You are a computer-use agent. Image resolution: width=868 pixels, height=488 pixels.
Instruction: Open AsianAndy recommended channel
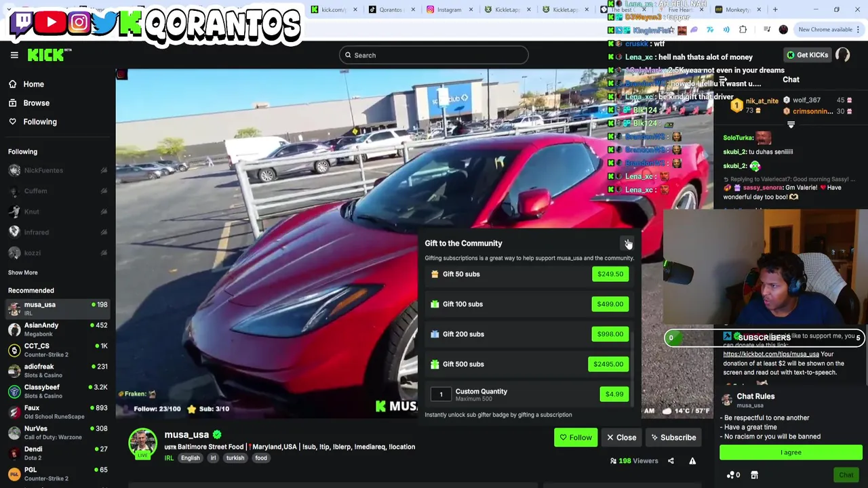click(58, 329)
